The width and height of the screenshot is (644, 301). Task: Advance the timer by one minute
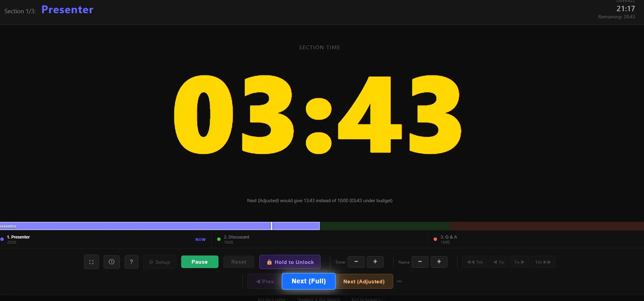pyautogui.click(x=543, y=262)
